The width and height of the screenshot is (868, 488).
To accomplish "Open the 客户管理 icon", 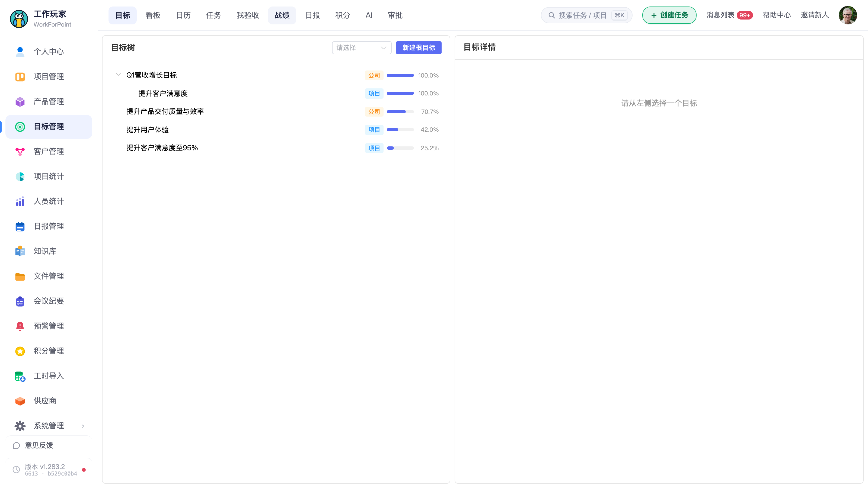I will 20,152.
